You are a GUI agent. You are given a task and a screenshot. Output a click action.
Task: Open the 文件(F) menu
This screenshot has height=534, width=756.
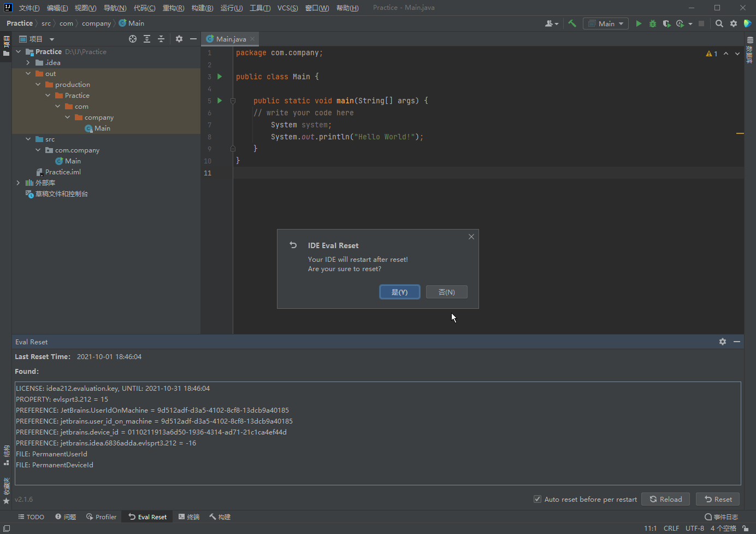[x=29, y=8]
